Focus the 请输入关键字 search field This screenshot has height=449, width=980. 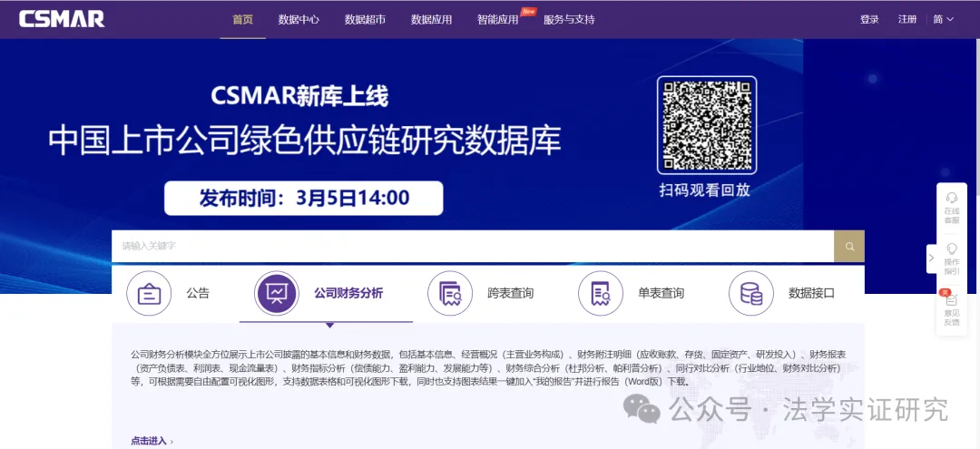[x=473, y=246]
